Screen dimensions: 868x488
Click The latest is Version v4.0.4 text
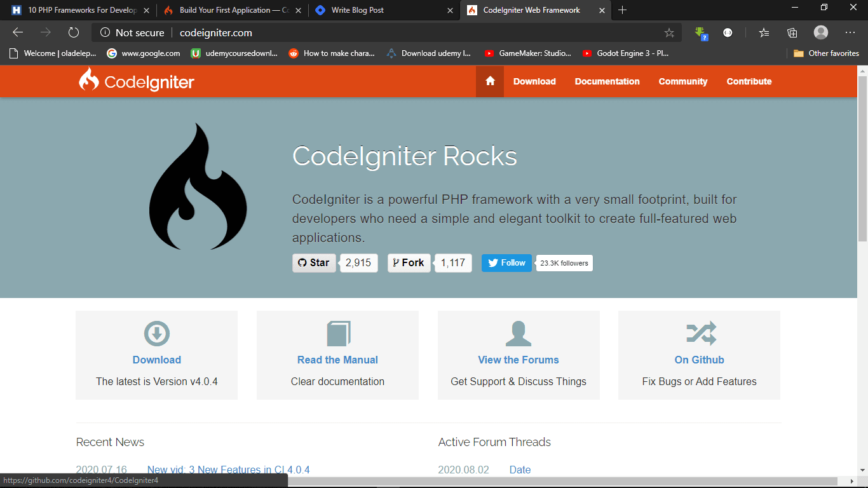pyautogui.click(x=157, y=382)
